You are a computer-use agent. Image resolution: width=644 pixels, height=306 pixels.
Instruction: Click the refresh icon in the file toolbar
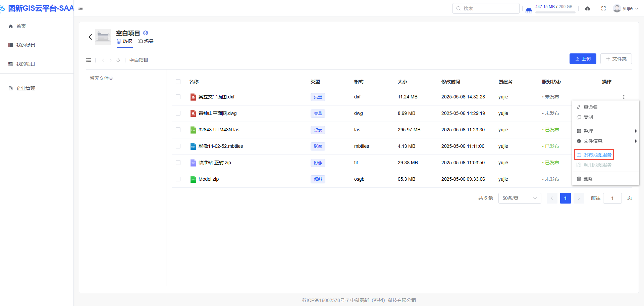pyautogui.click(x=118, y=60)
